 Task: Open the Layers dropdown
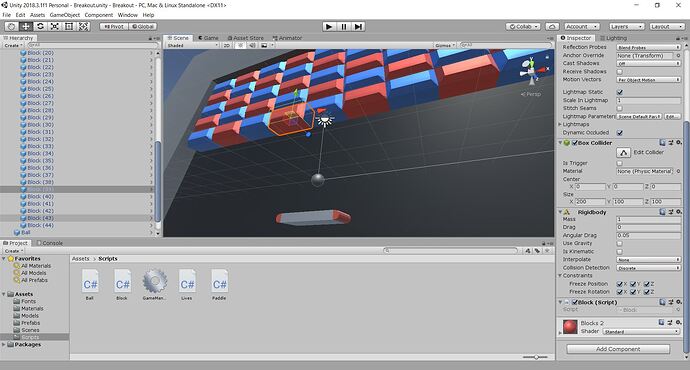(x=627, y=27)
